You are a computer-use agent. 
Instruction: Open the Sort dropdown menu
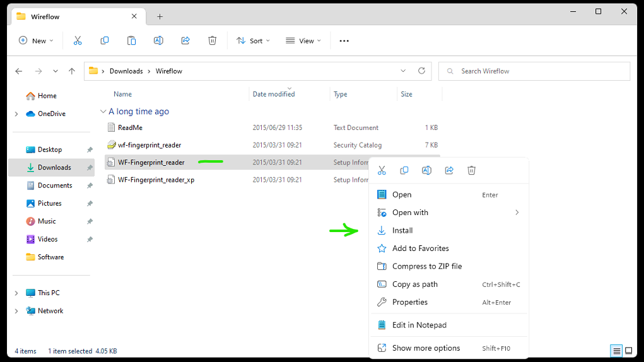tap(253, 40)
